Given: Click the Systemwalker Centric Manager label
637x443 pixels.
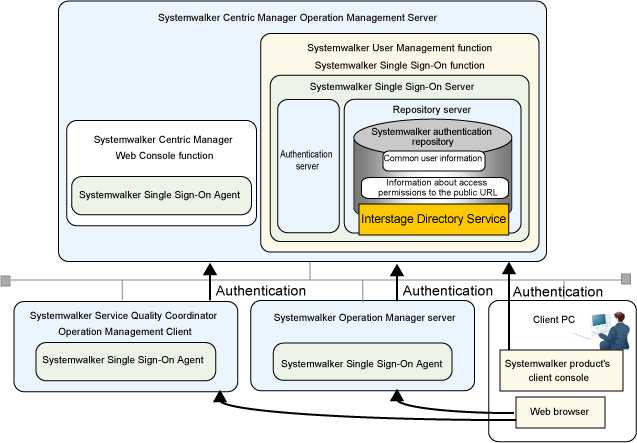Looking at the screenshot, I should (x=163, y=140).
